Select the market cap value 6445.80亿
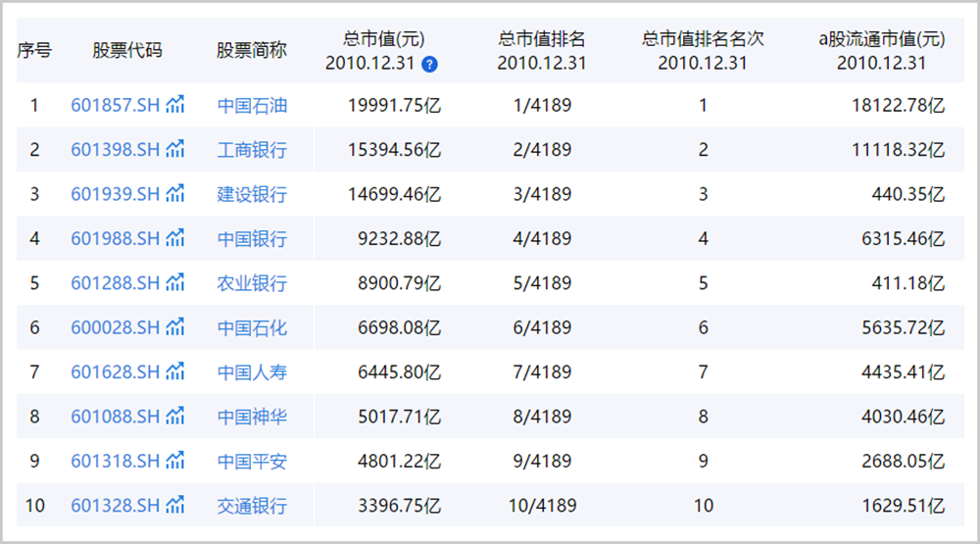Screen dimensions: 980x544 point(400,371)
